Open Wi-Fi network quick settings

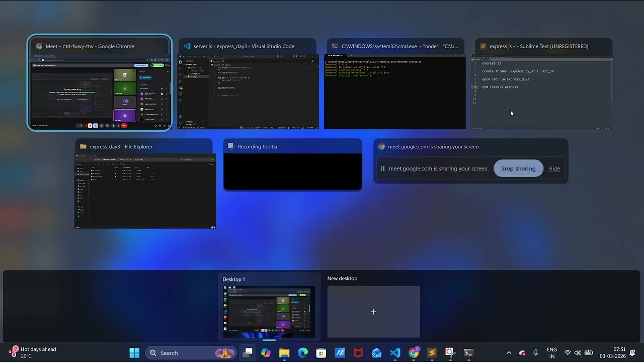click(568, 353)
